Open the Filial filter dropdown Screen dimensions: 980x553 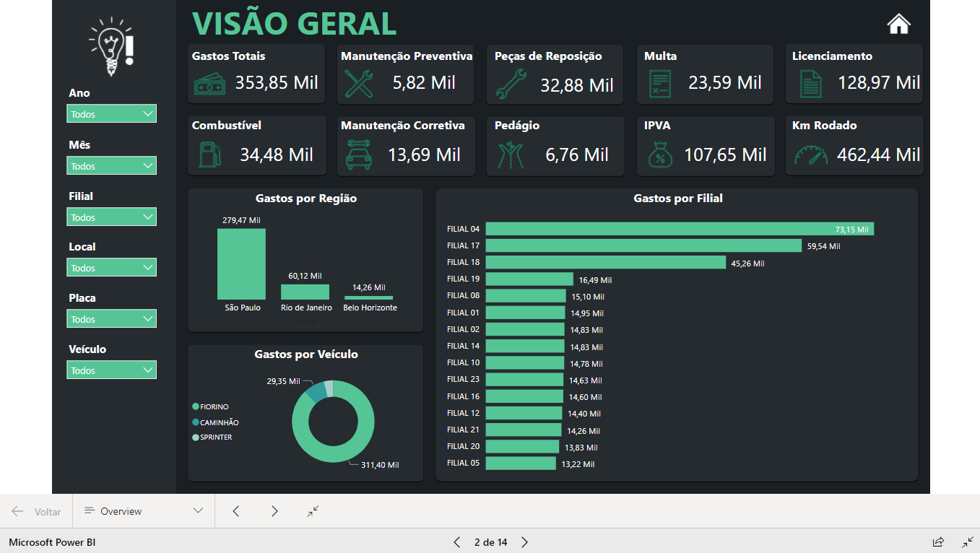(111, 217)
